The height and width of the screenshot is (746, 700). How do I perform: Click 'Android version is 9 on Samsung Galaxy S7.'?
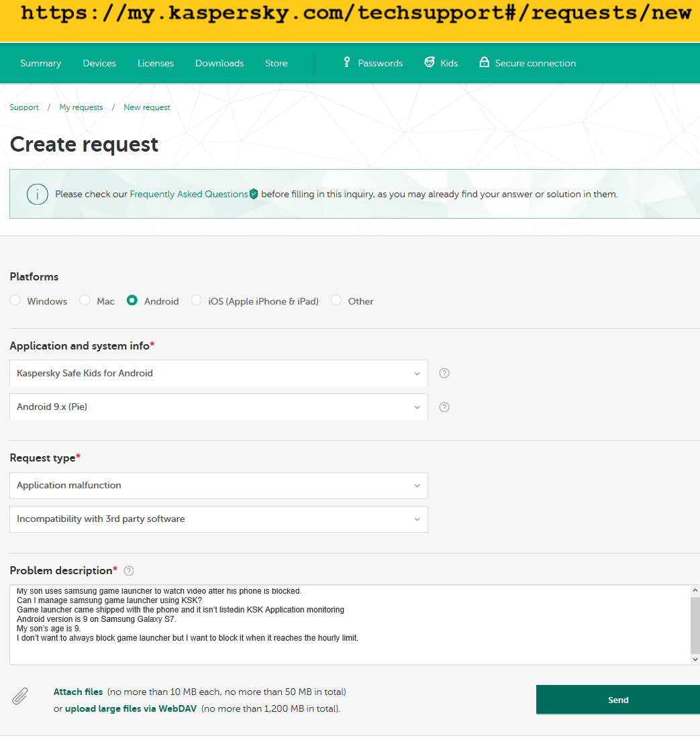pos(97,619)
